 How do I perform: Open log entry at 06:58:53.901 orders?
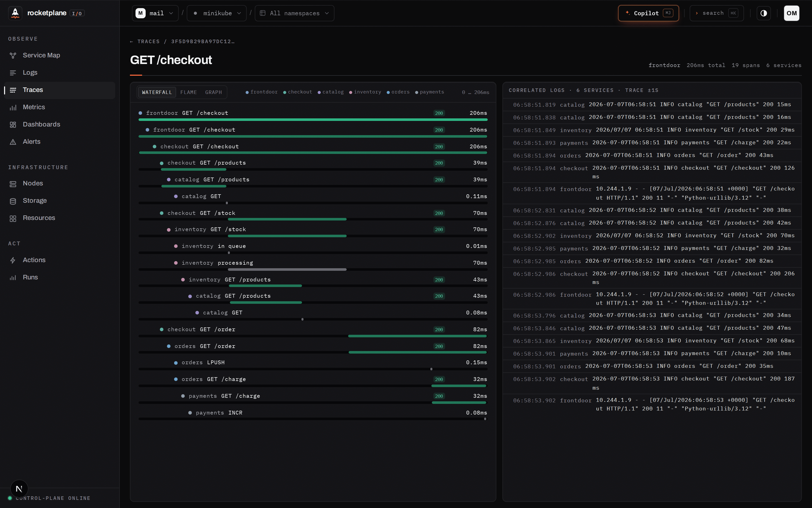click(x=652, y=366)
